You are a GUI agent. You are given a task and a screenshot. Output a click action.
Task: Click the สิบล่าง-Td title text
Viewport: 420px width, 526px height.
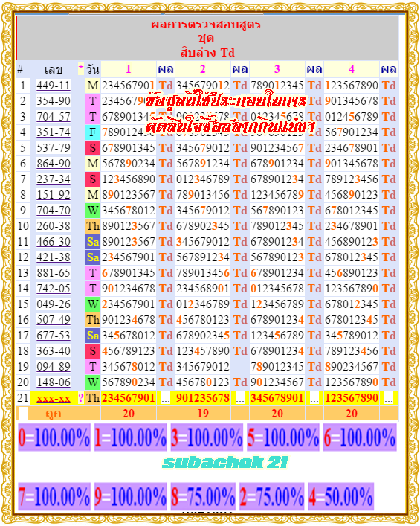coord(207,52)
